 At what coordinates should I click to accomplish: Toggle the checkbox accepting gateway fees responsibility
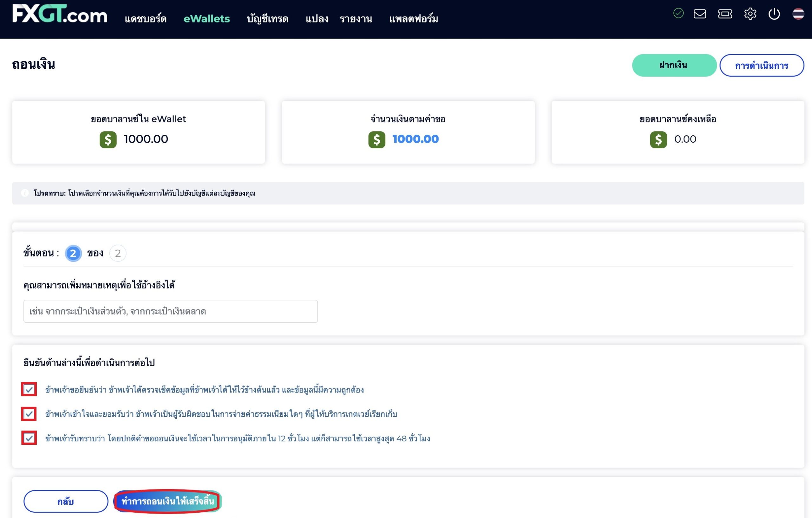(x=29, y=414)
